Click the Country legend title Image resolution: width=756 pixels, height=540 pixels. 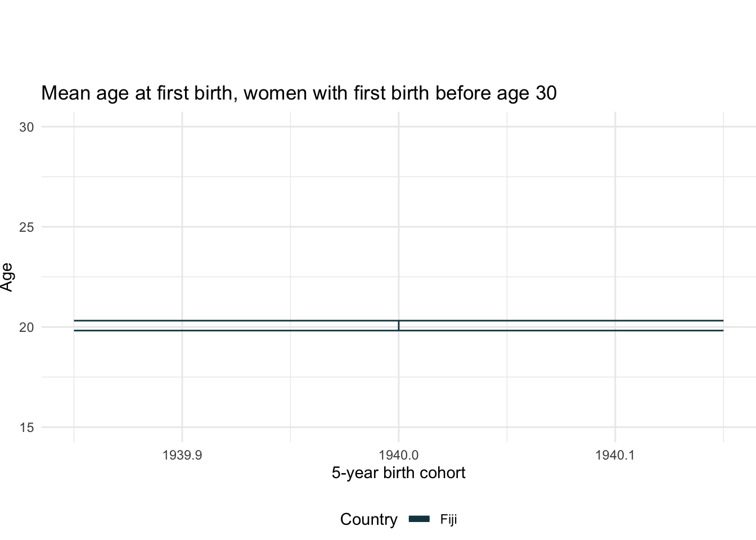click(368, 519)
